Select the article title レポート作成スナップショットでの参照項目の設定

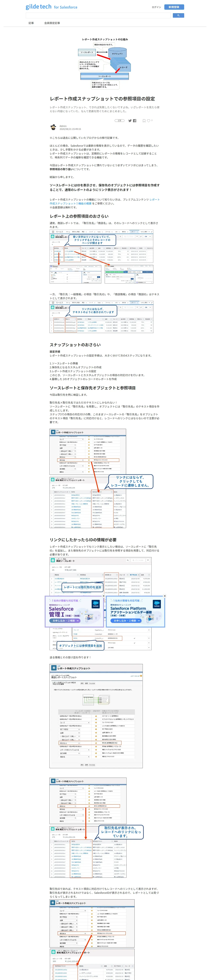click(x=102, y=98)
